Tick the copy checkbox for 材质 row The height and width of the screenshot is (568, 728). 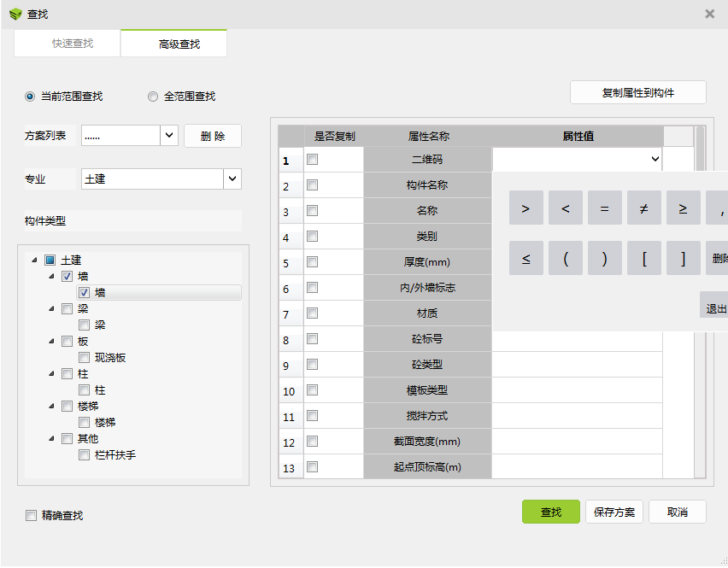click(x=313, y=313)
